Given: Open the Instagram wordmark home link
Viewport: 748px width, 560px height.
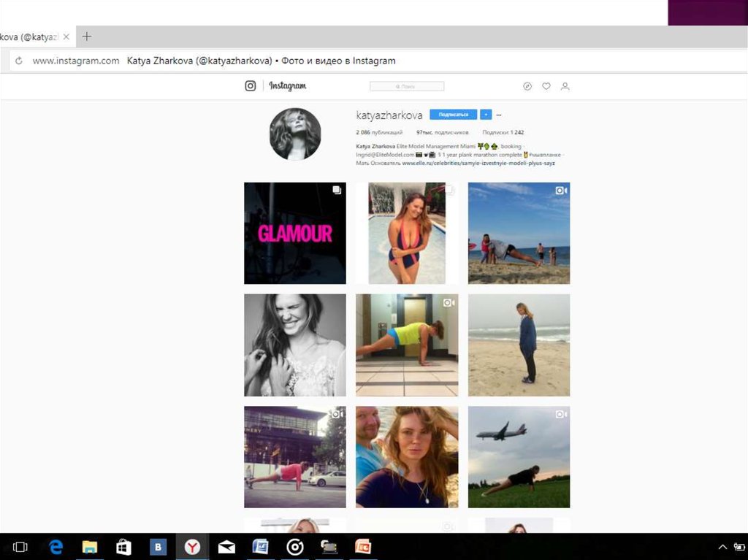Looking at the screenshot, I should point(288,86).
